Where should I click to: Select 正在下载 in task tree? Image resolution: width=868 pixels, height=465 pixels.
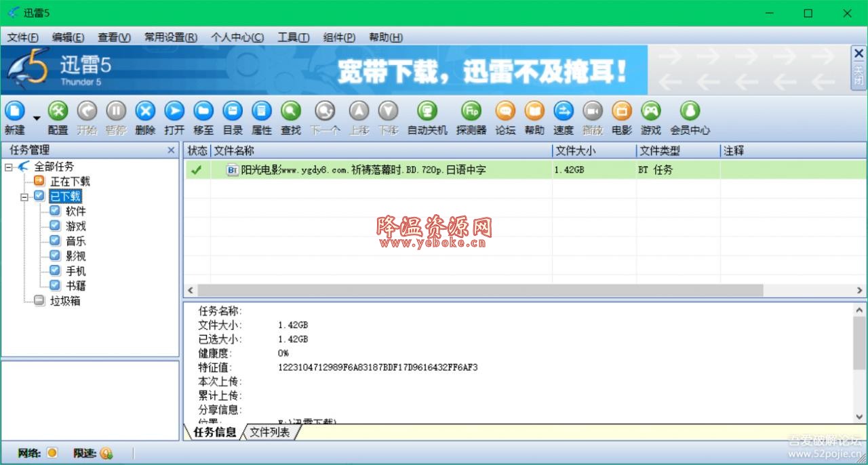(x=70, y=182)
